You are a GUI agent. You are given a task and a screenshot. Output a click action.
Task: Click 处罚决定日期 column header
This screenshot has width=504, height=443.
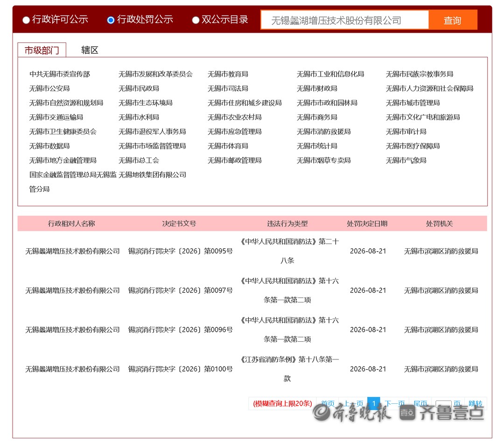367,224
